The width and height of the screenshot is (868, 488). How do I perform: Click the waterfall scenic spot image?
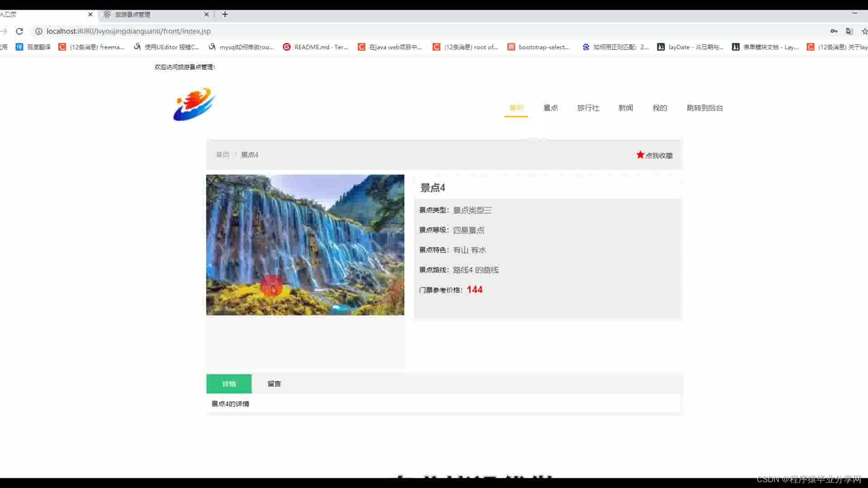coord(305,245)
